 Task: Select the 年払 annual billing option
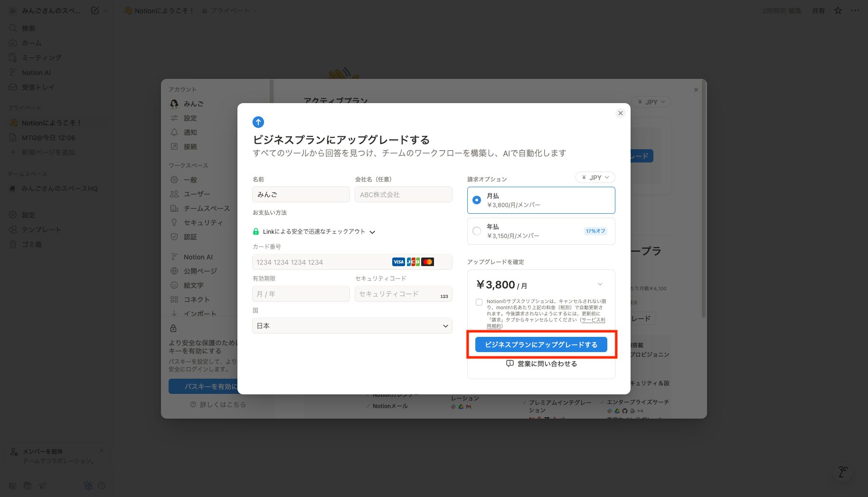click(x=476, y=231)
